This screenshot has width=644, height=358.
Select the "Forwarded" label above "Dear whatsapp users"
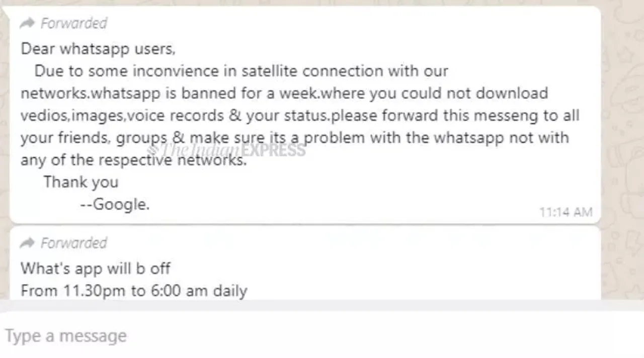[x=74, y=23]
